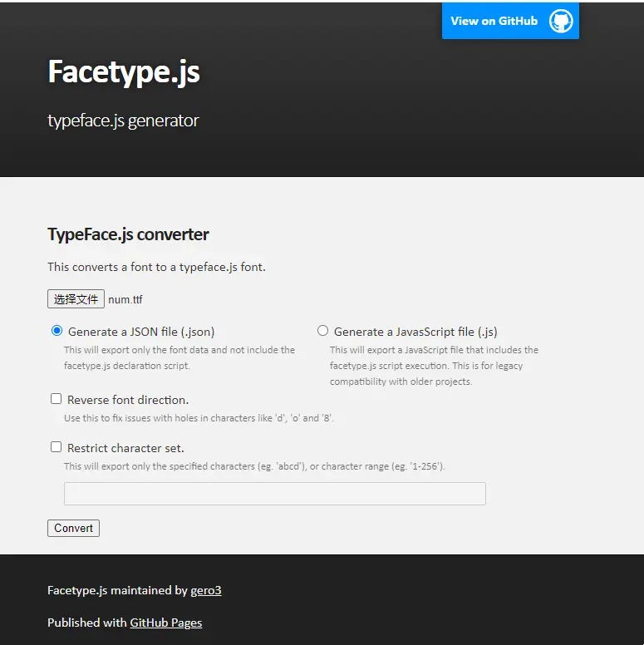The height and width of the screenshot is (645, 644).
Task: Click the Facetype.js page title
Action: pyautogui.click(x=124, y=71)
